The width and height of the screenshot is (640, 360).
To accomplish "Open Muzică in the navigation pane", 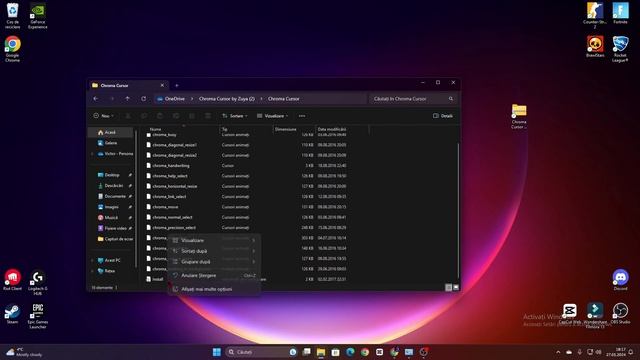I will click(112, 218).
